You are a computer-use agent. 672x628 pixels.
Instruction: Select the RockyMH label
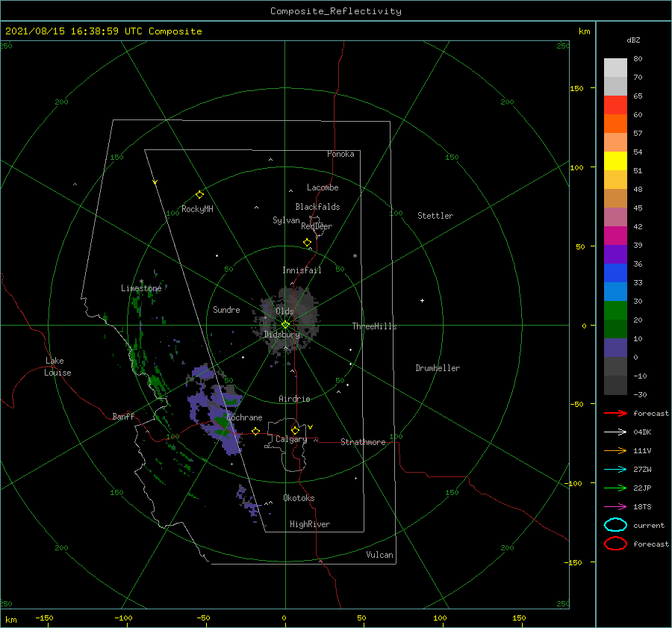tap(197, 209)
